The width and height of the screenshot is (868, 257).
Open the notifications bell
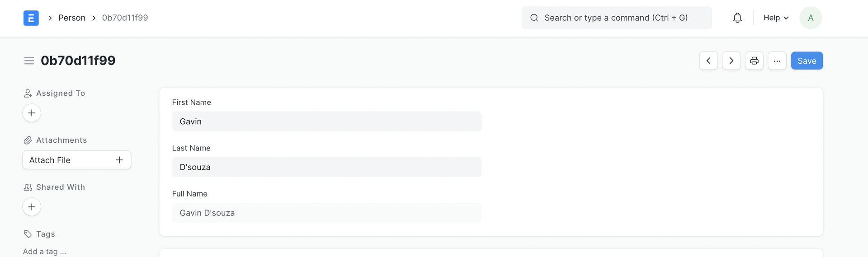[x=737, y=18]
